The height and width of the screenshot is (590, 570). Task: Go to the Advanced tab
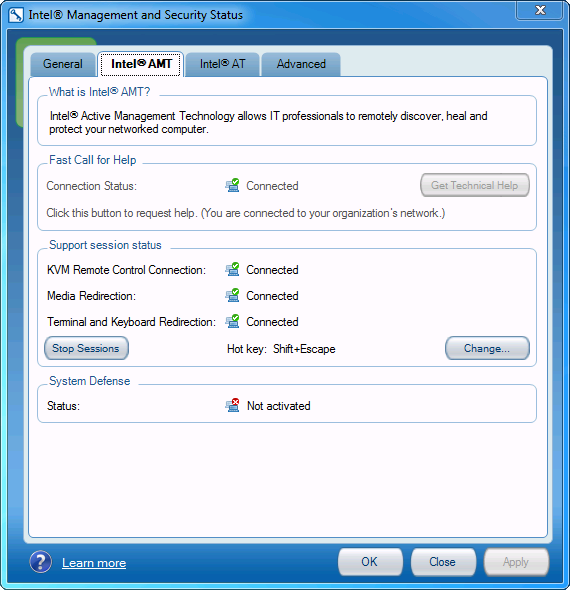pyautogui.click(x=301, y=64)
